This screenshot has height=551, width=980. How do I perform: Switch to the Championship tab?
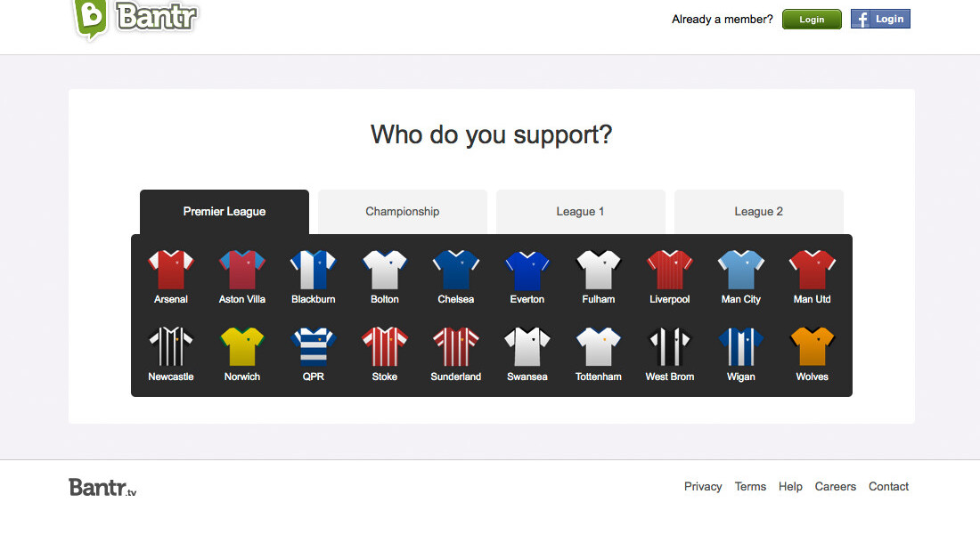coord(403,212)
